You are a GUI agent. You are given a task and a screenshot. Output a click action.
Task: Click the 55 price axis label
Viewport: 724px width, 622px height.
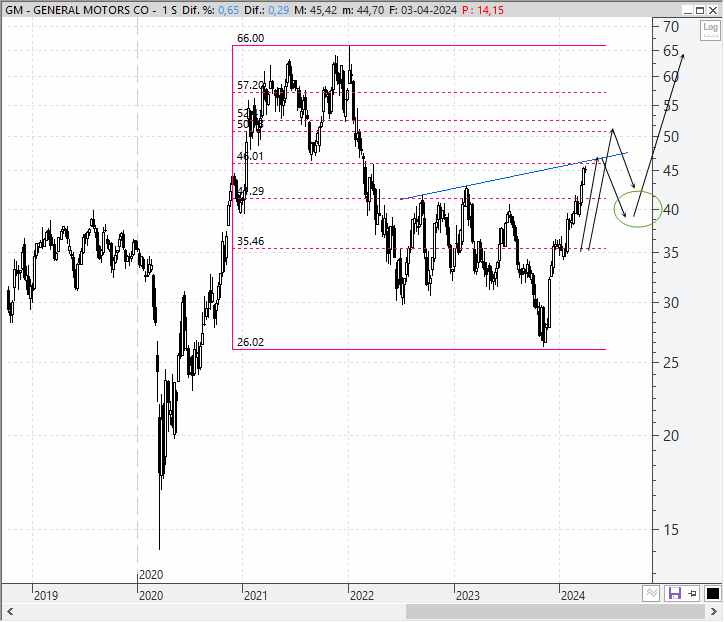click(x=671, y=106)
